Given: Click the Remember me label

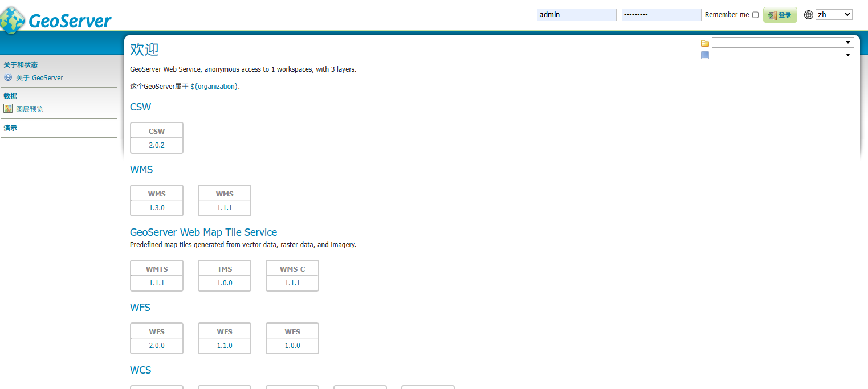Looking at the screenshot, I should [727, 15].
